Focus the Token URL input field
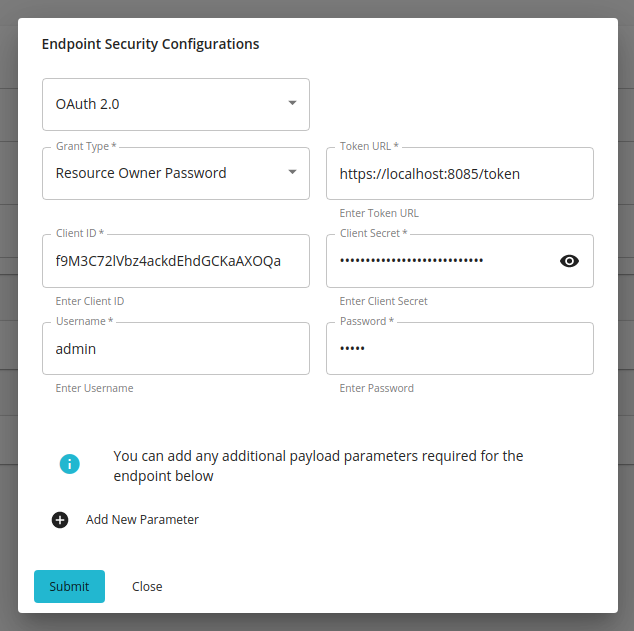The image size is (634, 631). point(459,174)
